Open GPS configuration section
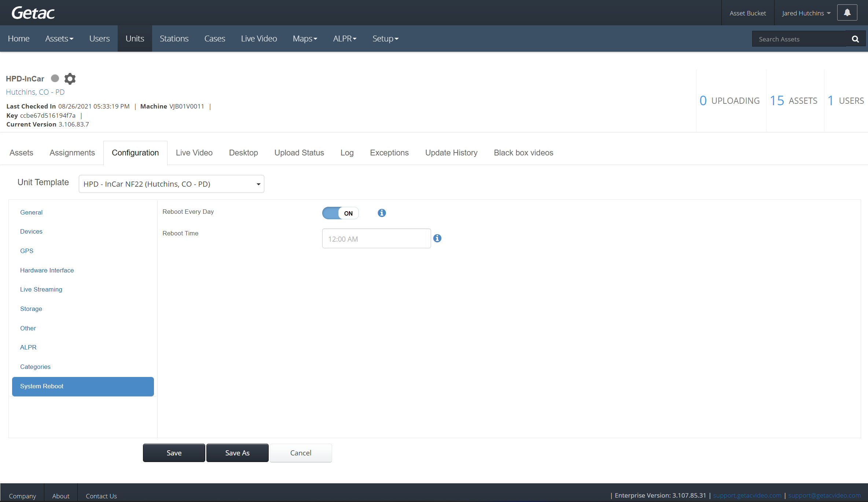The width and height of the screenshot is (868, 502). pyautogui.click(x=27, y=251)
